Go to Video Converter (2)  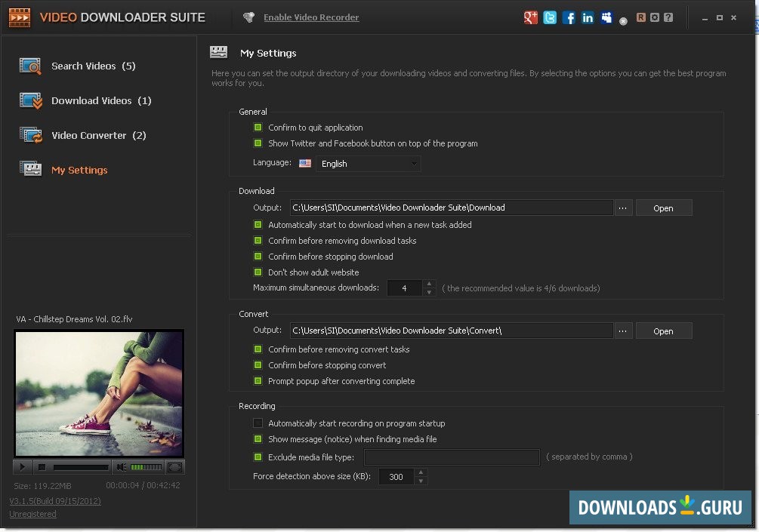click(x=99, y=135)
